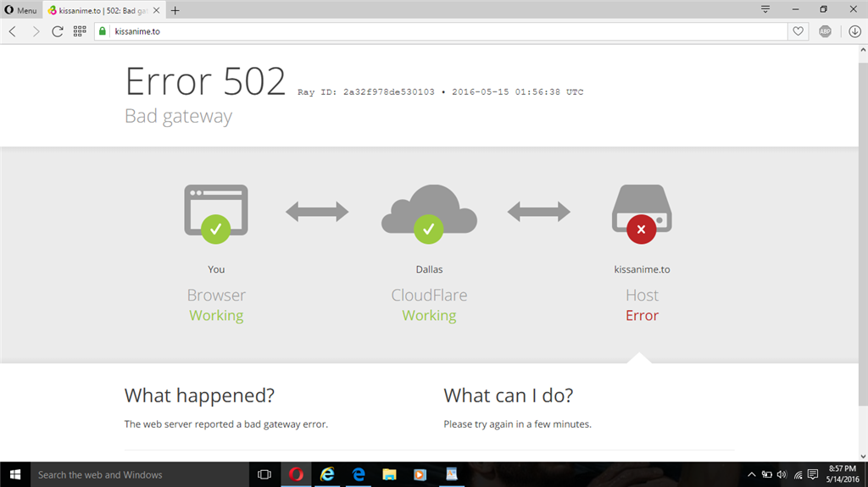Go back to the previous page
Image resolution: width=868 pixels, height=487 pixels.
pos(13,31)
